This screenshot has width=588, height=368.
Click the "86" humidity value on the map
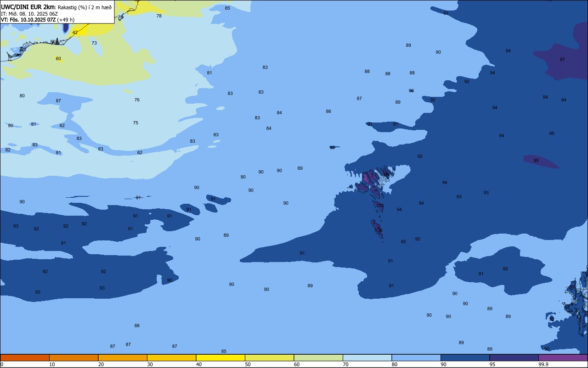tap(328, 112)
